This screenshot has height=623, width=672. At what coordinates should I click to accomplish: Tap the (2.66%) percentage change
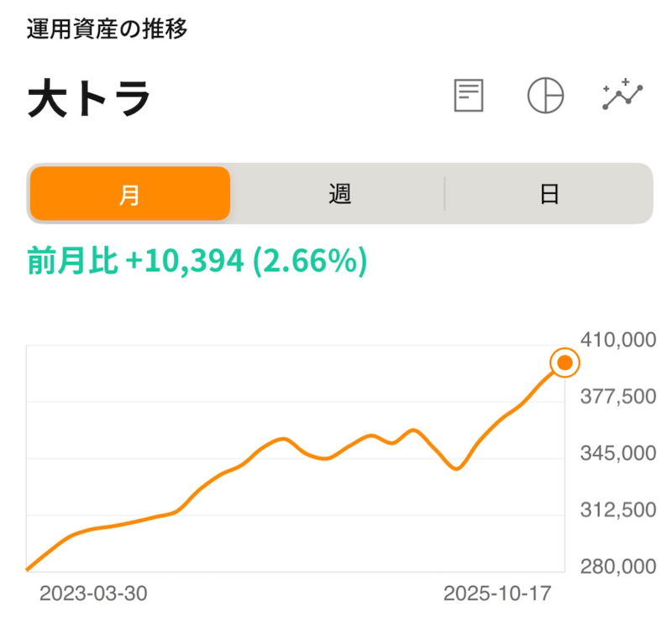click(307, 261)
